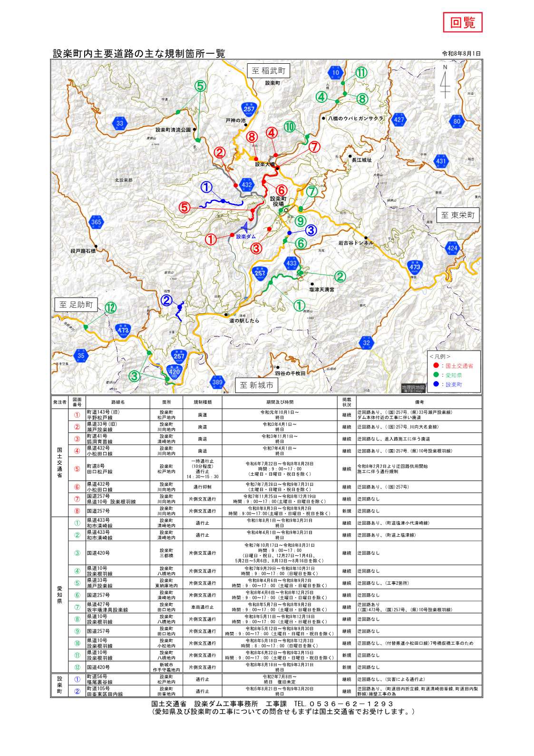Viewport: 534px width, 756px height.
Task: Select green circled marker 10 on the map
Action: pyautogui.click(x=290, y=127)
